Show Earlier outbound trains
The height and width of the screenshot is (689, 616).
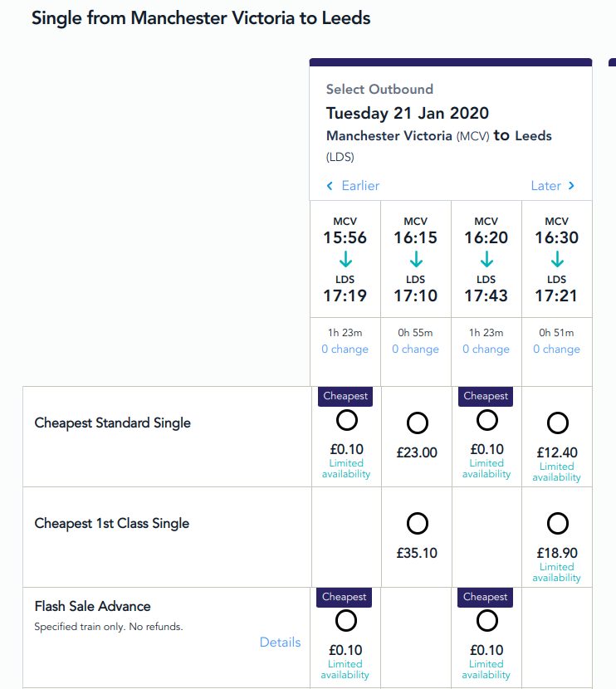pos(360,186)
